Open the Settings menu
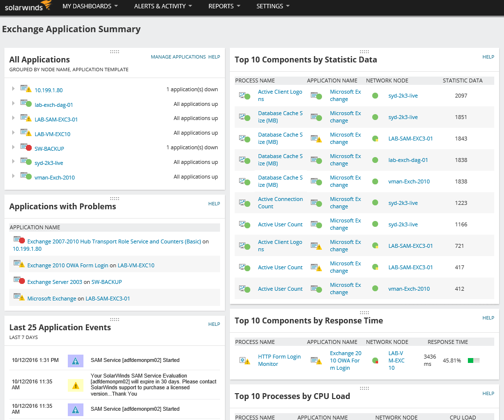The width and height of the screenshot is (504, 420). point(273,6)
